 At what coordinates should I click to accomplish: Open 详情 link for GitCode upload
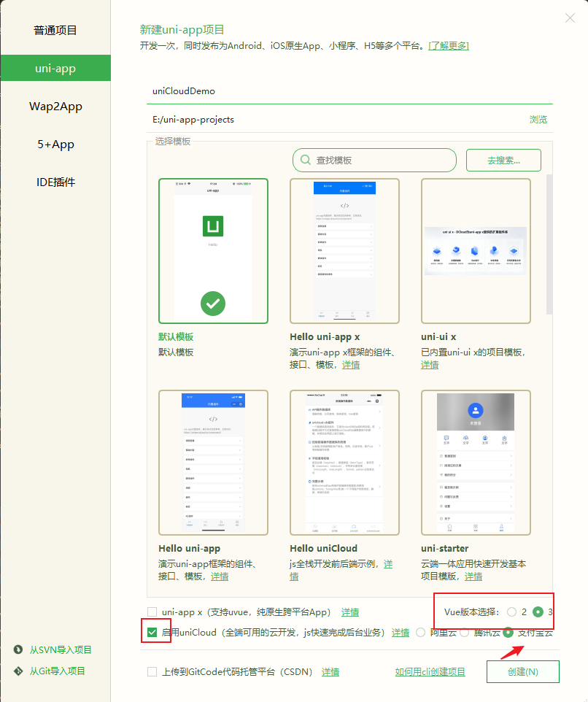330,672
